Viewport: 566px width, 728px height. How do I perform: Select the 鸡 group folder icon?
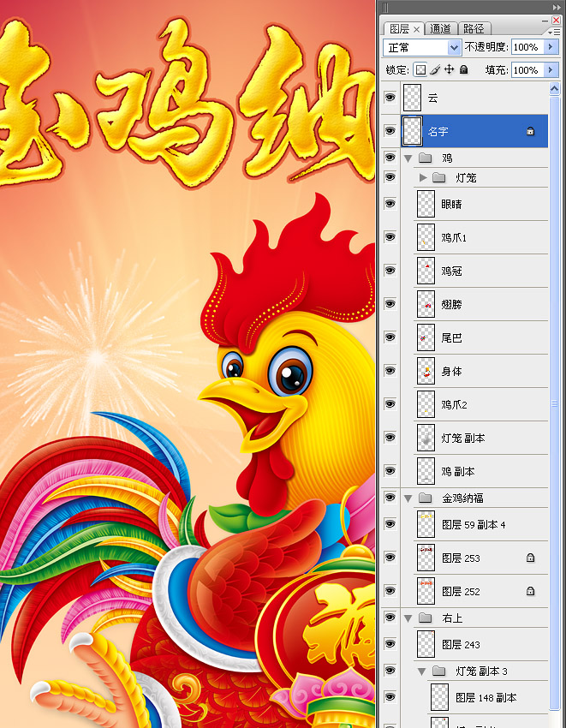pos(425,158)
